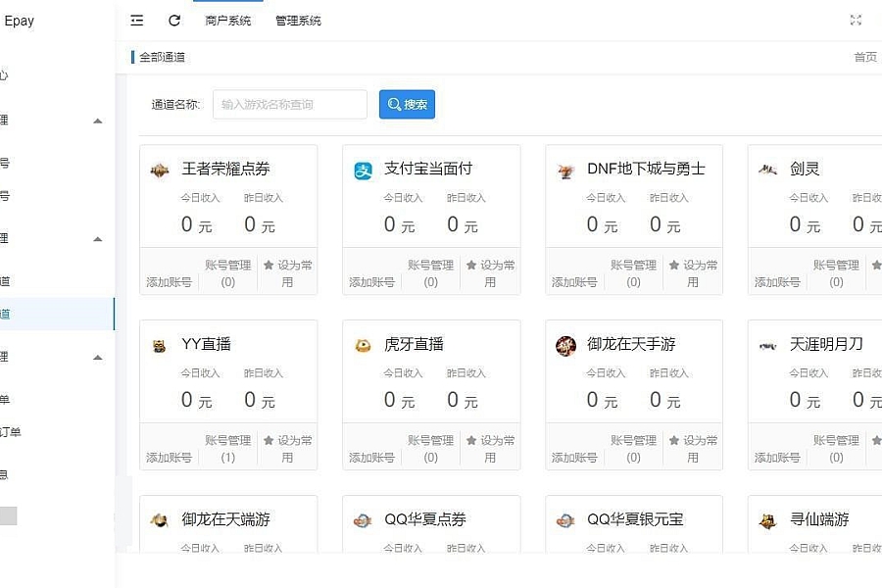Add account on 虎牙直播 card
882x588 pixels.
(x=371, y=458)
